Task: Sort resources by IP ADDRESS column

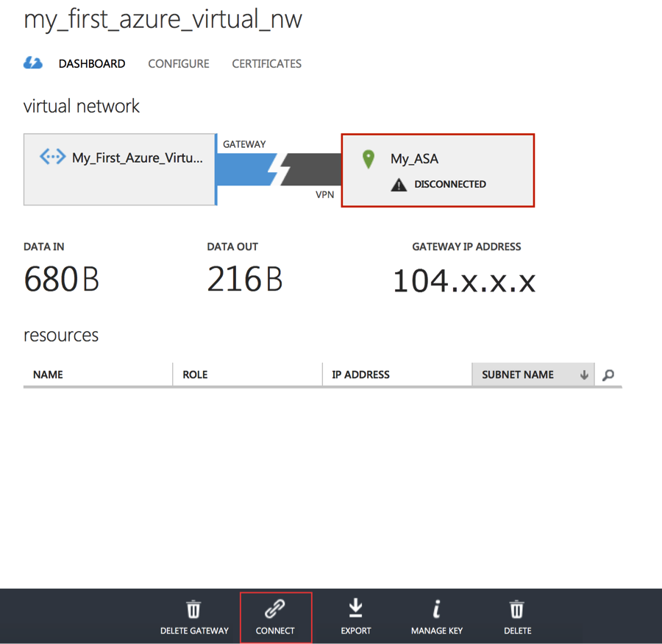Action: click(x=397, y=375)
